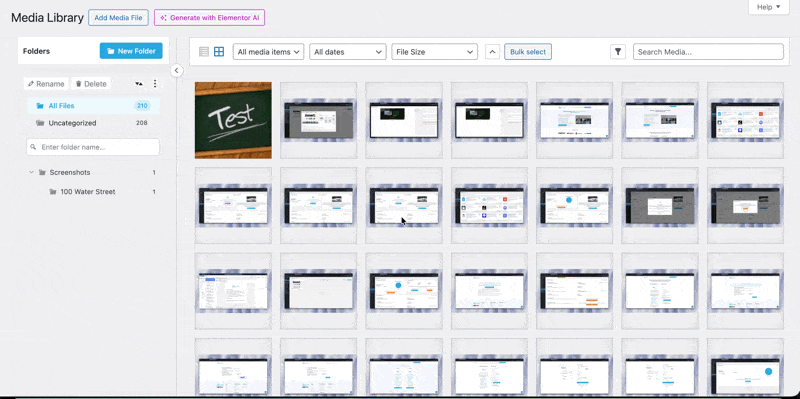
Task: Focus the Enter folder name field
Action: [x=93, y=147]
